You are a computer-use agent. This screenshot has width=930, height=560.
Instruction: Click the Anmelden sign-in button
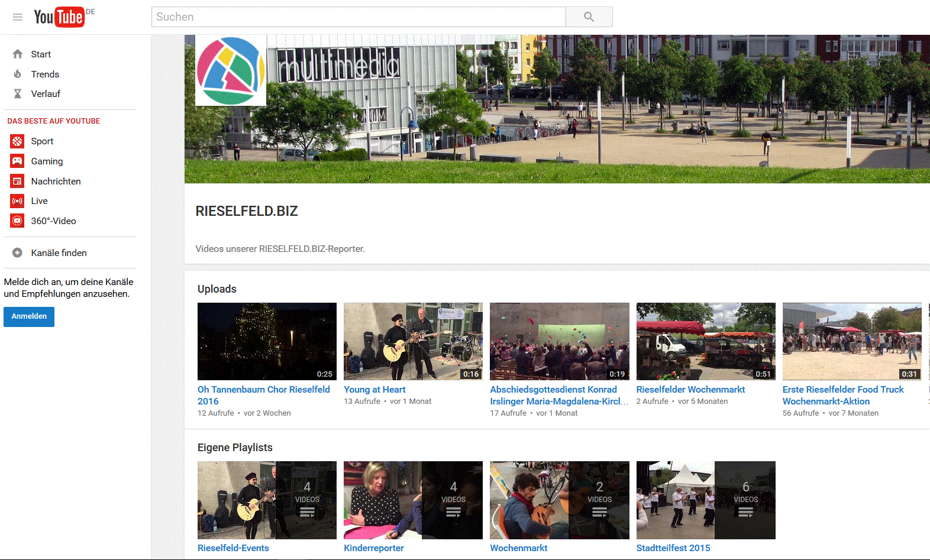coord(29,316)
